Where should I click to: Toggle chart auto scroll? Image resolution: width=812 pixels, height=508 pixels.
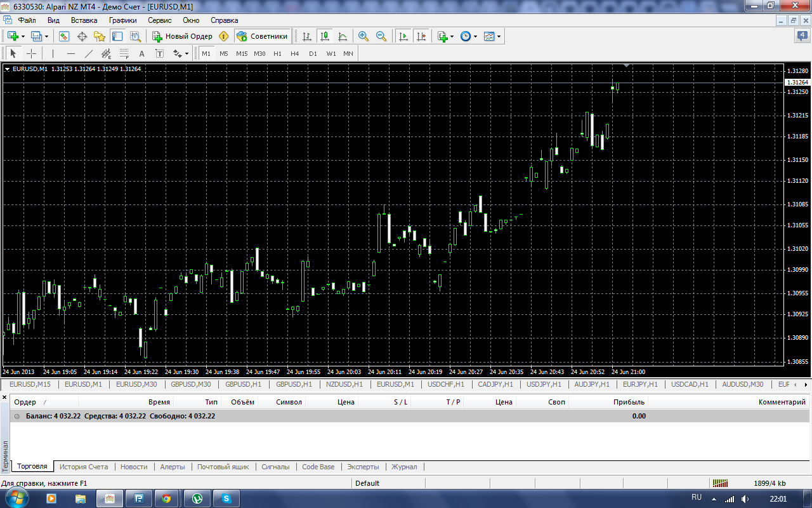(x=403, y=36)
